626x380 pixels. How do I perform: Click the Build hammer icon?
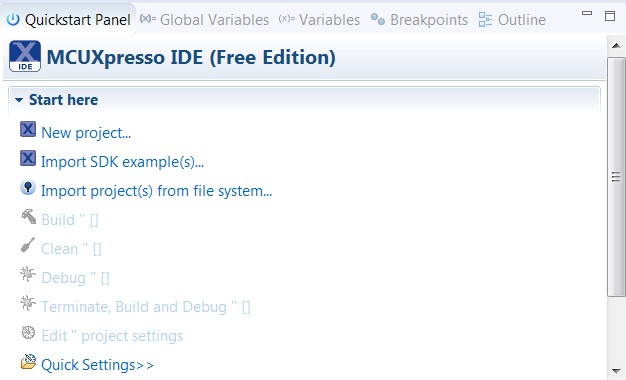tap(28, 217)
